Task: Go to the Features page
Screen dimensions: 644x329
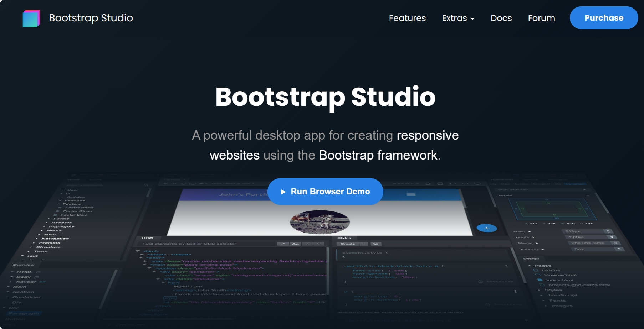Action: 407,18
